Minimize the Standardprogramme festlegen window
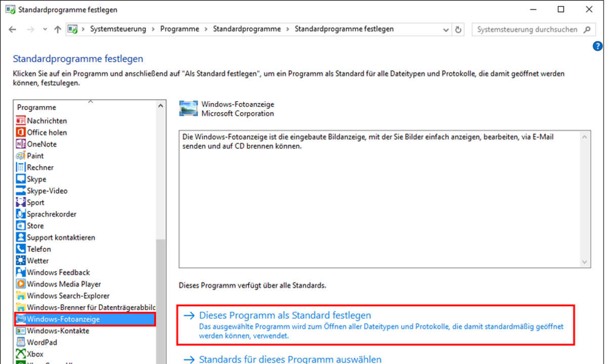This screenshot has height=364, width=607. (x=533, y=9)
